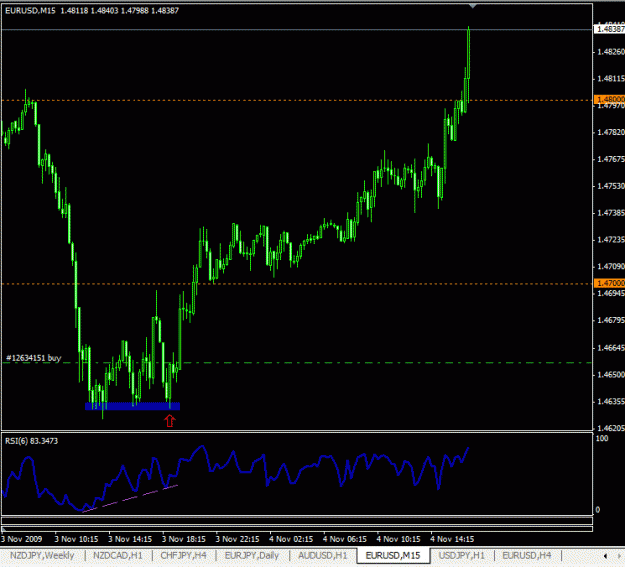The image size is (625, 567).
Task: Click the 1.46355 price scale value
Action: [610, 401]
